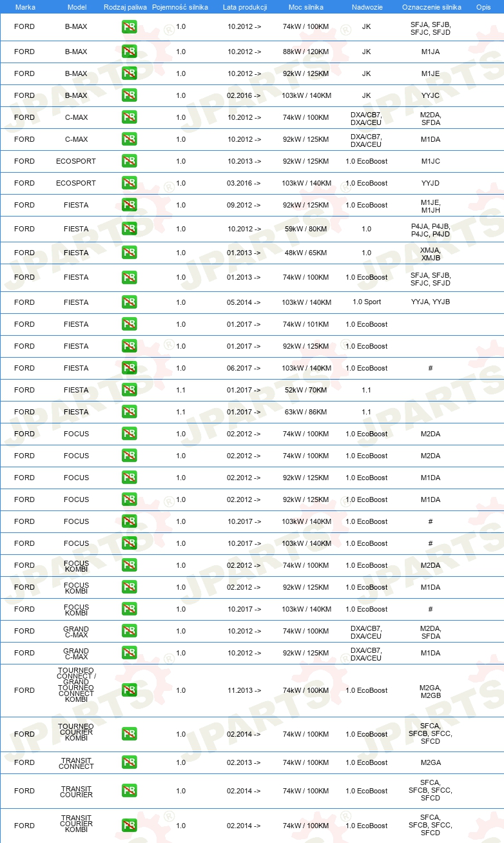This screenshot has height=843, width=504.
Task: Click fuel icon in FIESTA 59kW / 80KM row
Action: point(130,229)
